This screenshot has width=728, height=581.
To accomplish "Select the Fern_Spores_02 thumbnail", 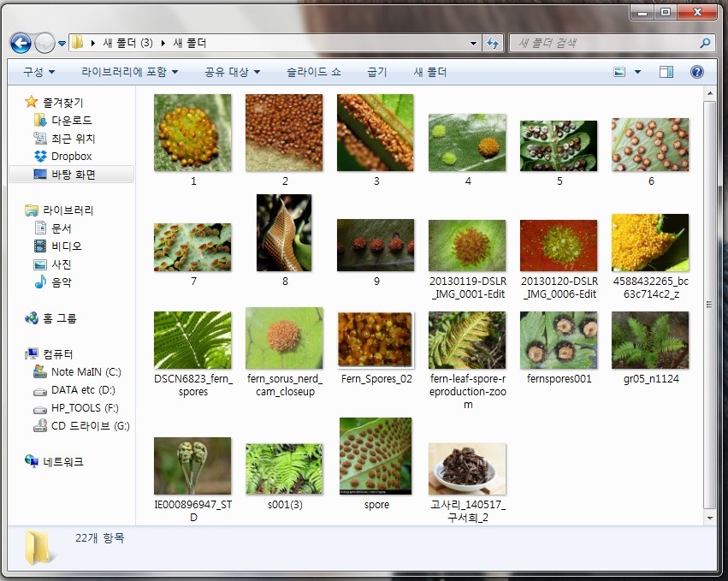I will click(x=376, y=340).
